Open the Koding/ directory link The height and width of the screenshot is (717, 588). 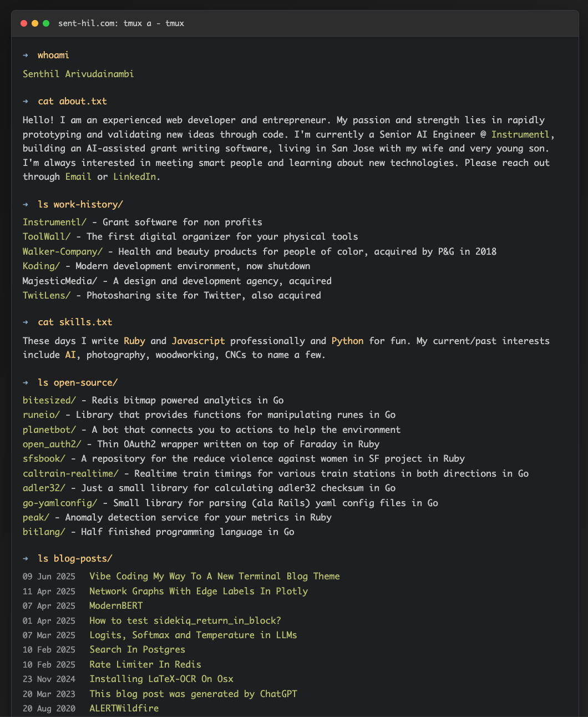pos(41,266)
